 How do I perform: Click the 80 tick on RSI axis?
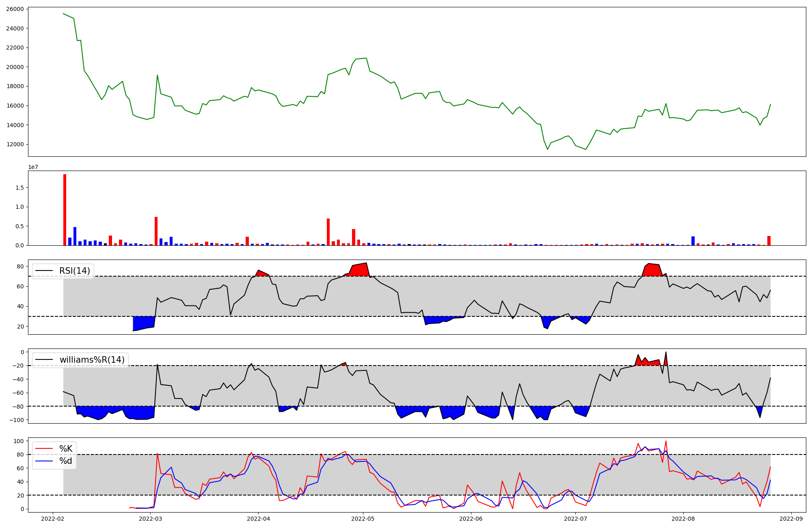click(x=20, y=266)
